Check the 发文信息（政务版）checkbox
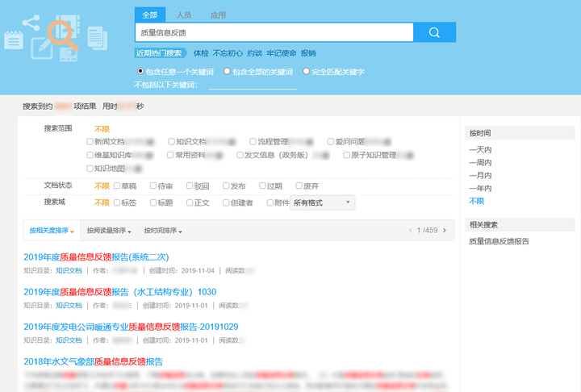The width and height of the screenshot is (581, 392). click(x=240, y=155)
